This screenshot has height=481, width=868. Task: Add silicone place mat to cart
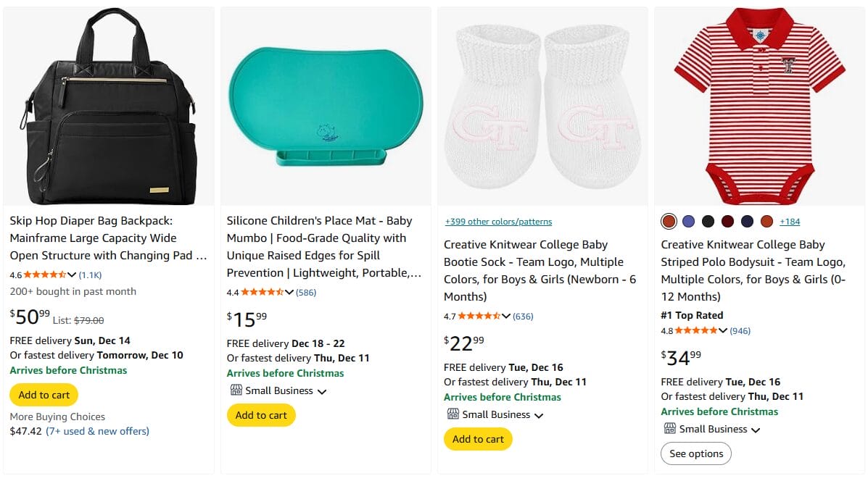click(x=262, y=415)
